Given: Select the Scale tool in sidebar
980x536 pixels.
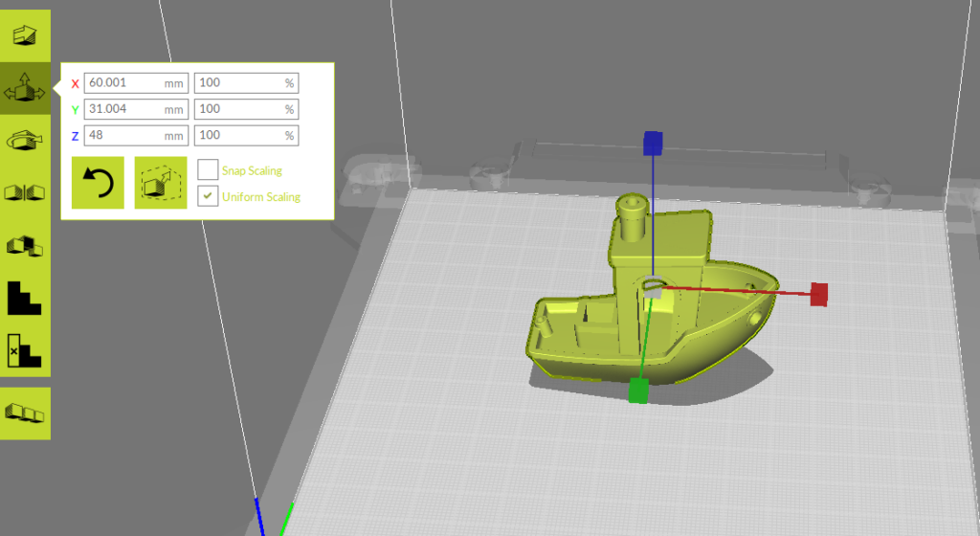Looking at the screenshot, I should pos(25,88).
